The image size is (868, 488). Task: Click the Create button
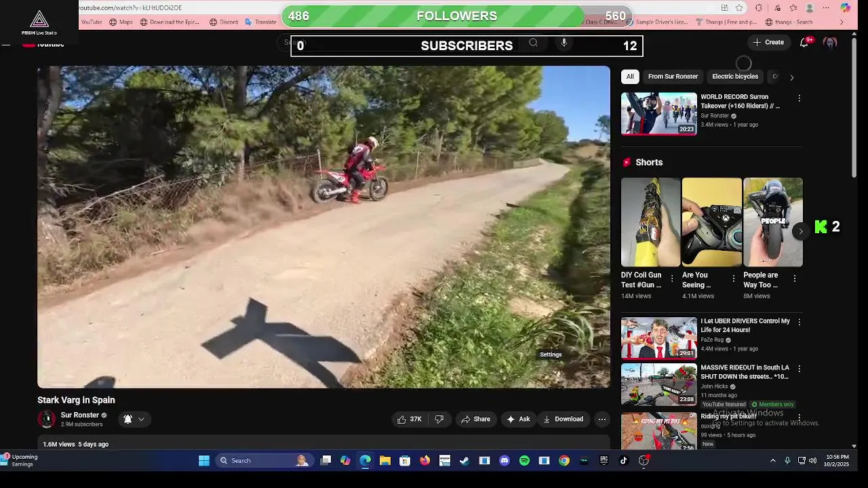768,42
